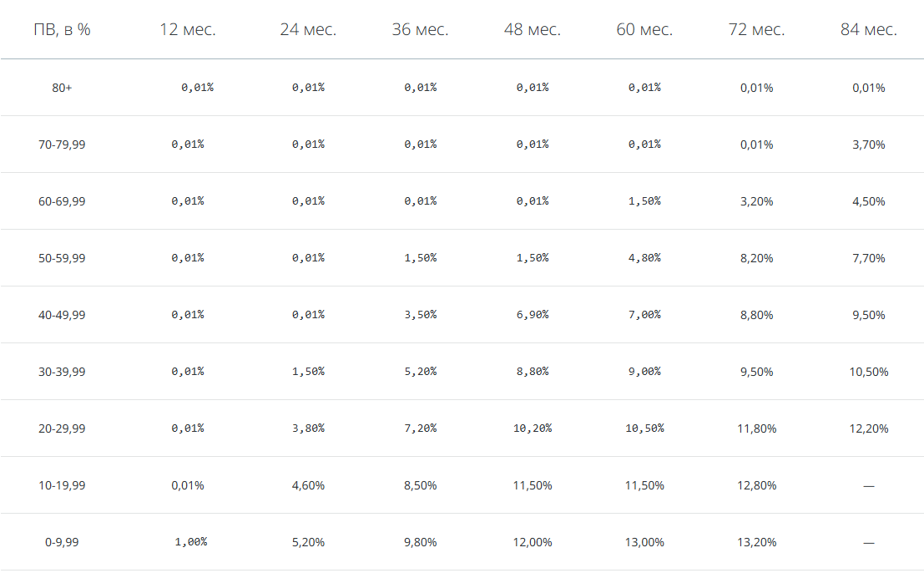Select the 80+ row label
Image resolution: width=924 pixels, height=573 pixels.
(x=62, y=88)
